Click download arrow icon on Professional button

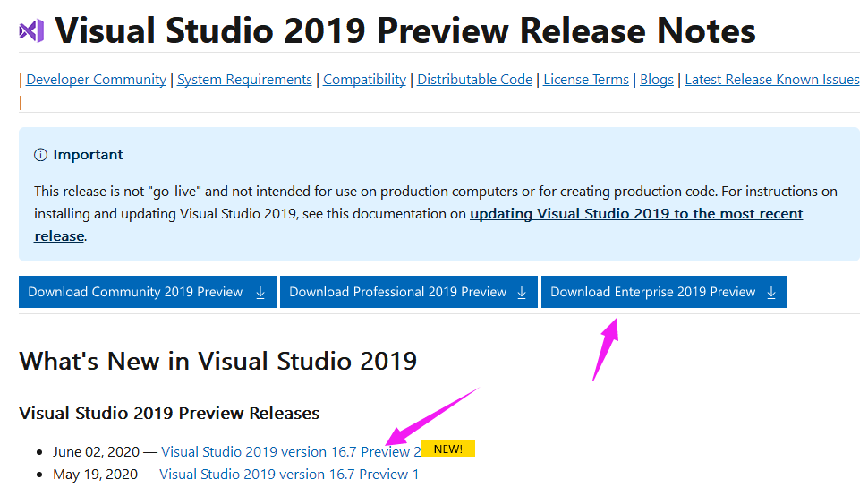click(522, 292)
